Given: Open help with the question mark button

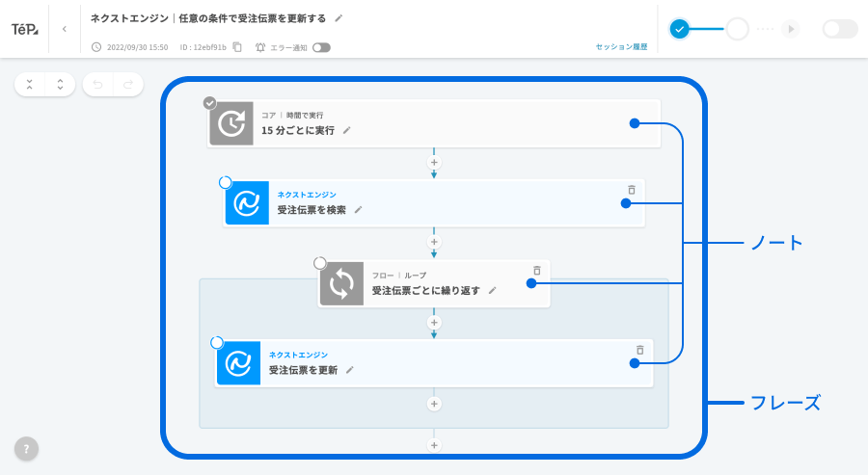Looking at the screenshot, I should (26, 448).
